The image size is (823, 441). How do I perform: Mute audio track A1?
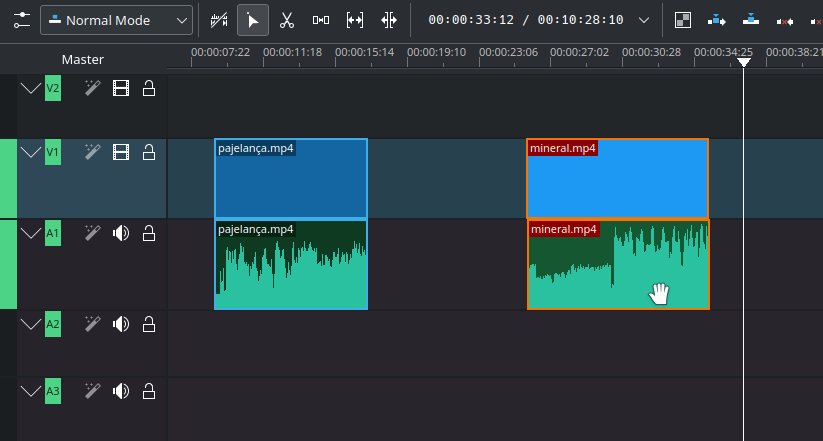pos(121,234)
